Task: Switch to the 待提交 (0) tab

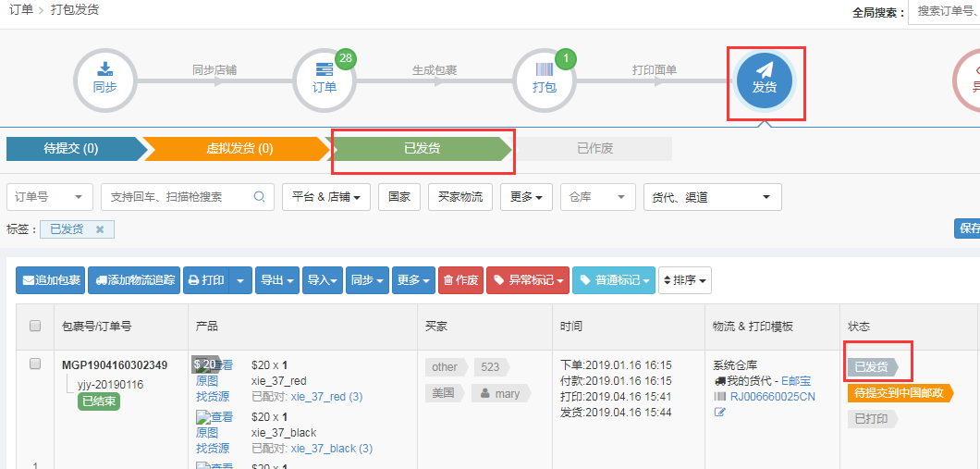Action: [72, 148]
